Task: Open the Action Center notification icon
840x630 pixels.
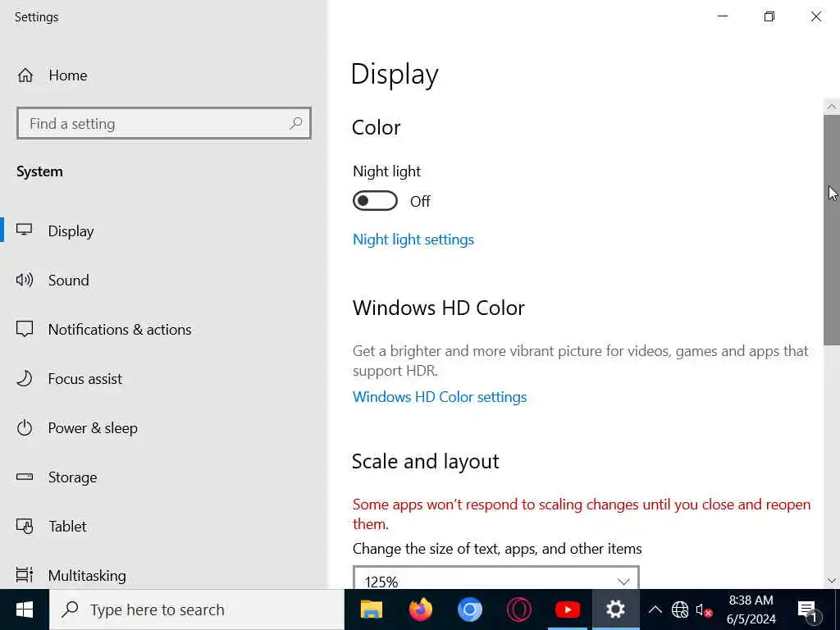Action: (807, 609)
